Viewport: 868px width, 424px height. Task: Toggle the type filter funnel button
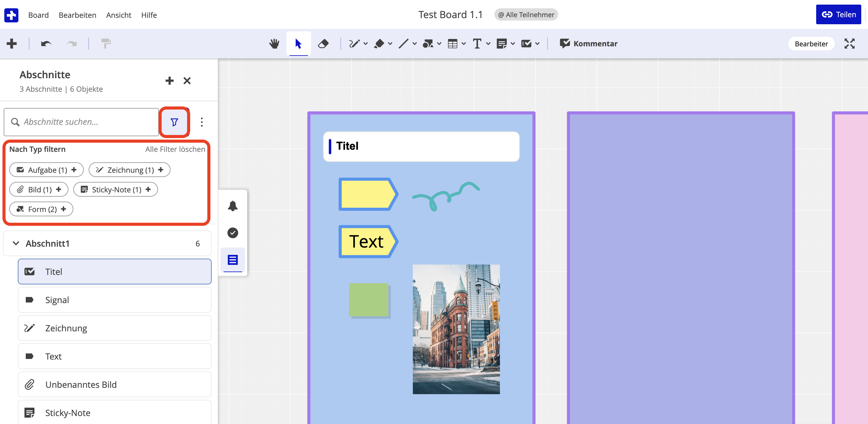[174, 122]
